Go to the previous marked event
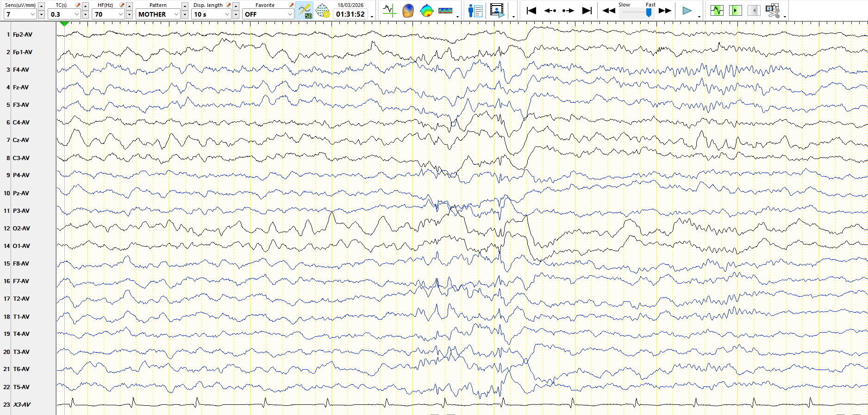Image resolution: width=868 pixels, height=415 pixels. 754,10
